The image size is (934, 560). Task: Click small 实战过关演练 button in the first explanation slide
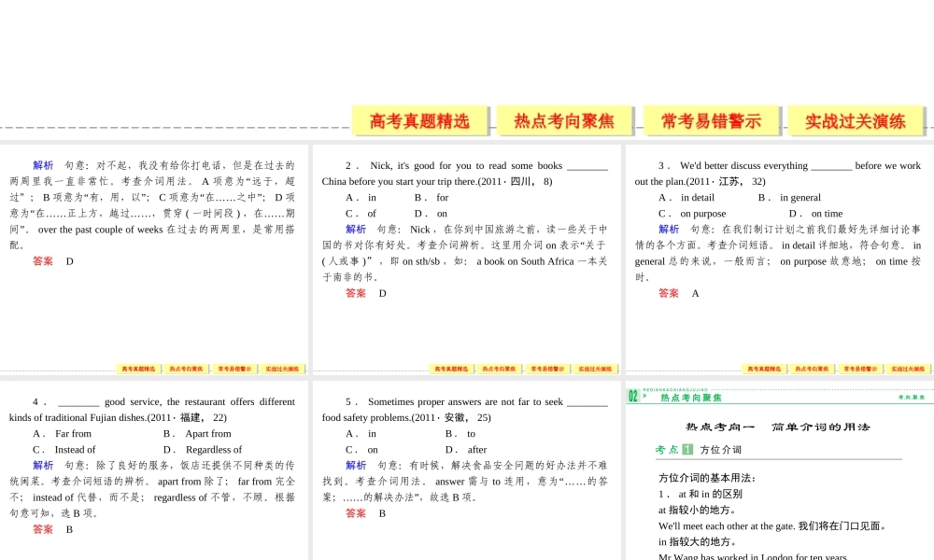coord(282,369)
